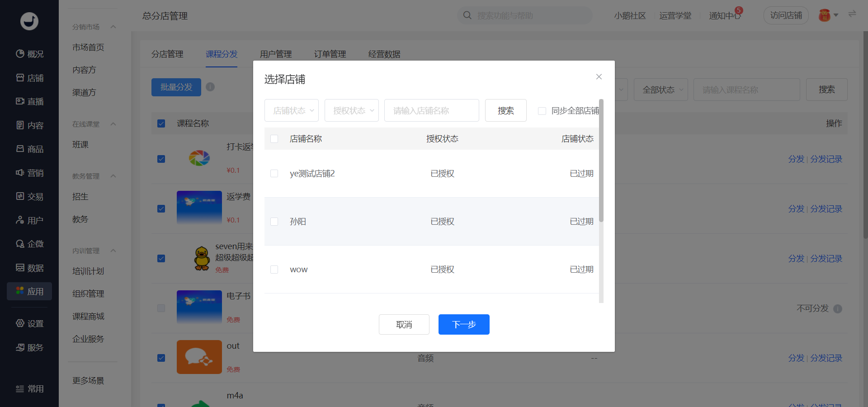The height and width of the screenshot is (407, 868).
Task: Click the dialog's 搜索 button
Action: pyautogui.click(x=506, y=110)
